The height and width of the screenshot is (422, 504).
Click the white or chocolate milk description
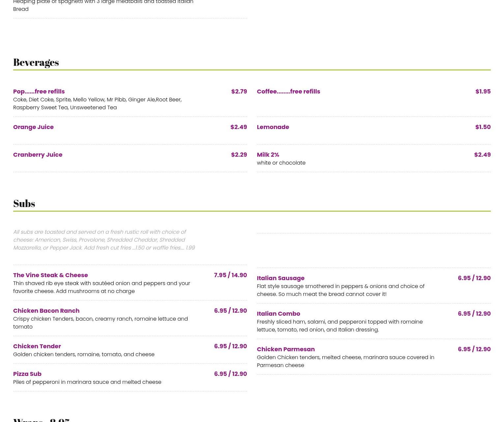coord(281,163)
